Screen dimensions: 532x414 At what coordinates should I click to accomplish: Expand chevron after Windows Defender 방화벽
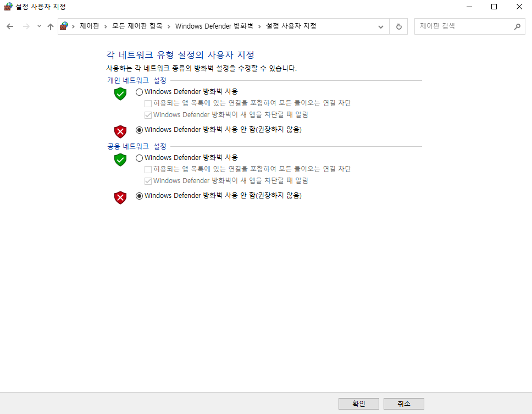coord(259,26)
